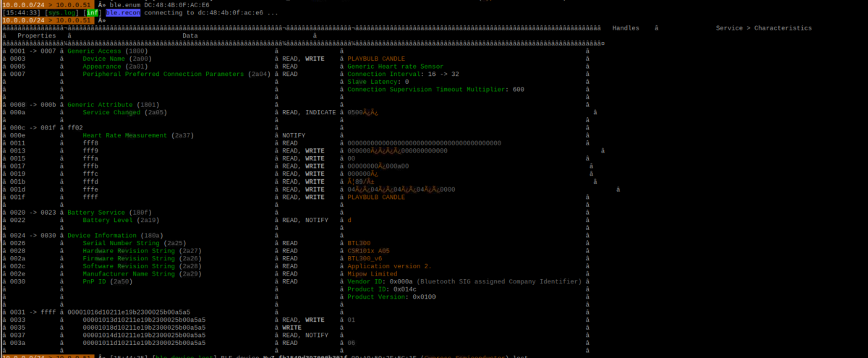Viewport: 868px width, 358px height.
Task: Click the Product Version: 0x0100 line
Action: click(x=392, y=297)
